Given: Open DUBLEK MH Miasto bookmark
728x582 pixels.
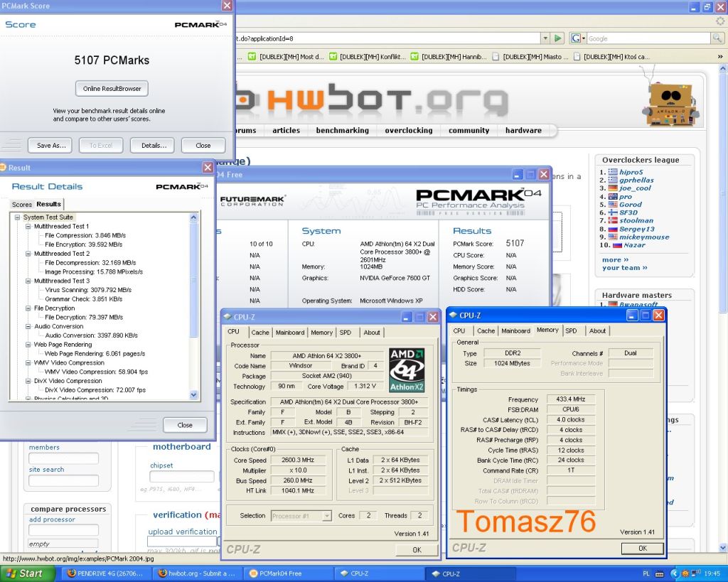Looking at the screenshot, I should pyautogui.click(x=530, y=57).
